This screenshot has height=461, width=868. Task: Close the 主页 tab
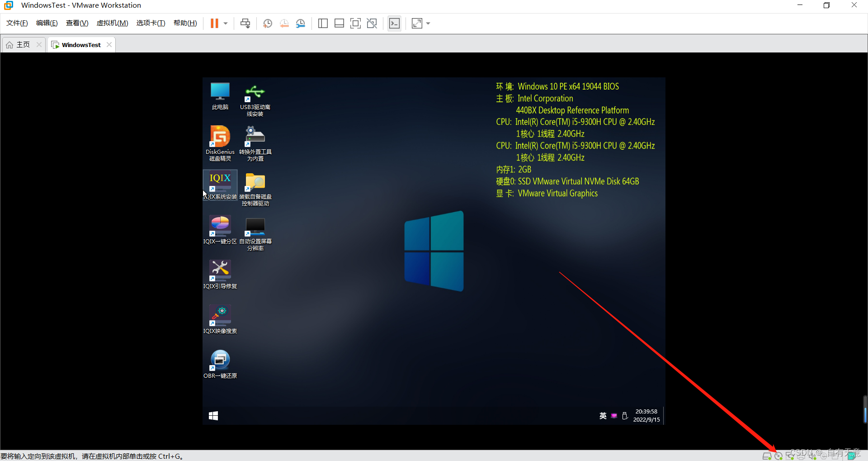pyautogui.click(x=39, y=44)
